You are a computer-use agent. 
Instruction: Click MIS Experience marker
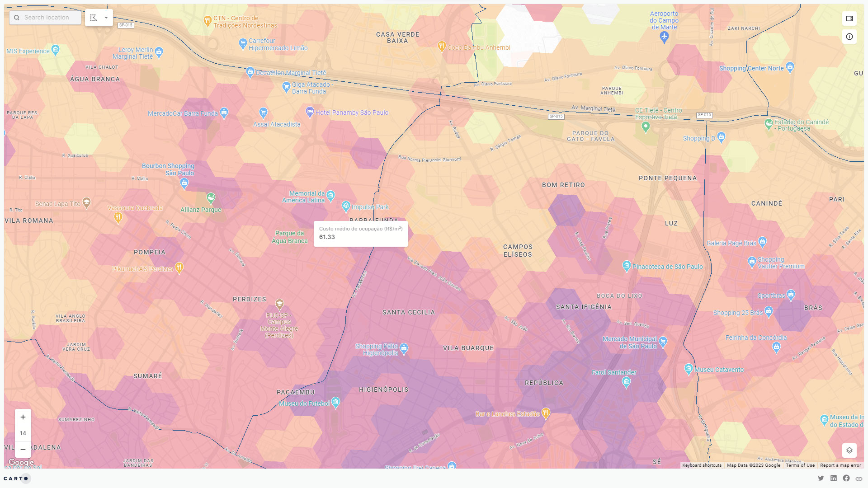55,50
